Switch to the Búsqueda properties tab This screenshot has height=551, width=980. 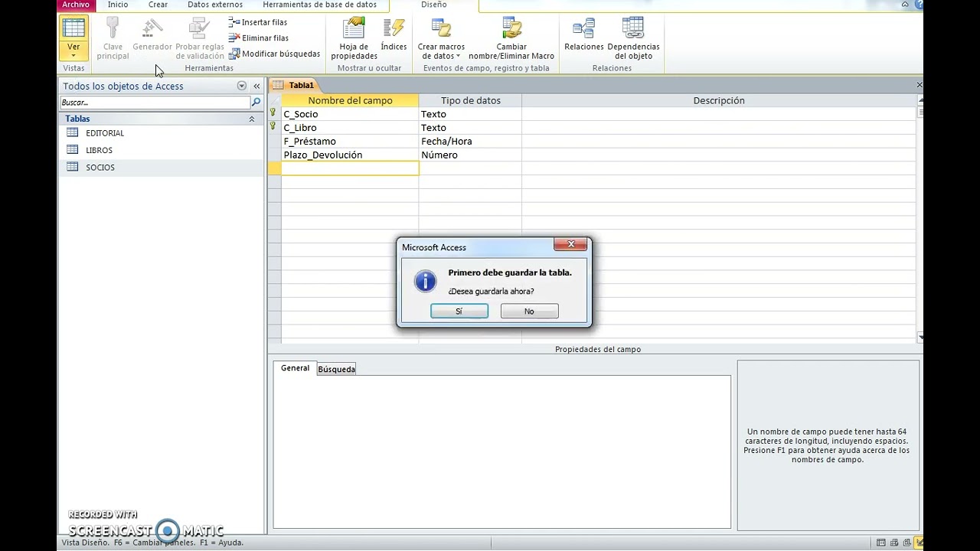336,369
